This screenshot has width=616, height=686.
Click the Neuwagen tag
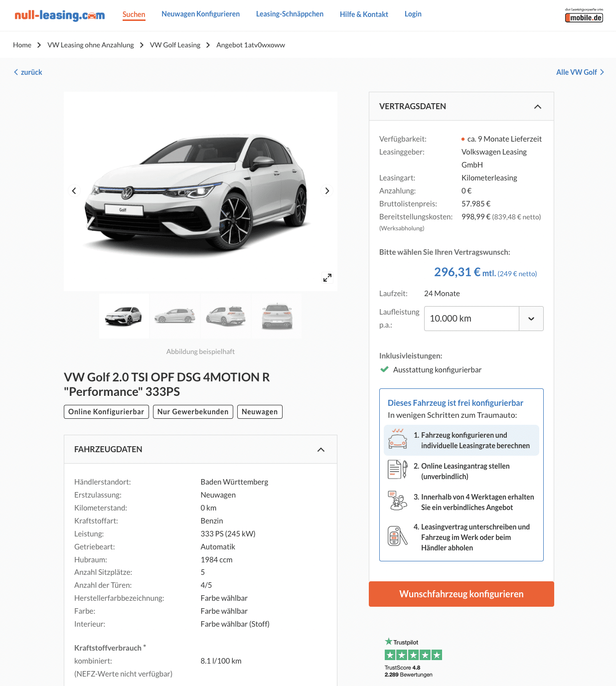pyautogui.click(x=260, y=412)
